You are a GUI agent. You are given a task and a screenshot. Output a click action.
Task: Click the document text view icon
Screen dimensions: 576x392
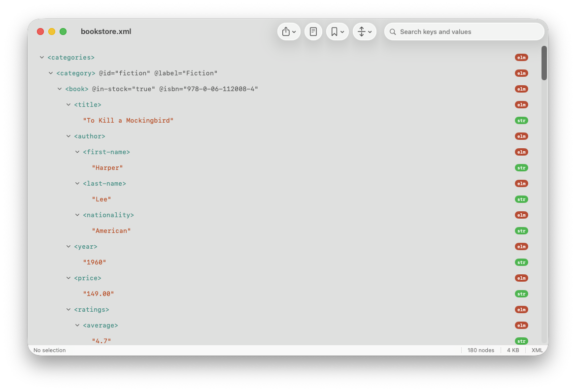tap(313, 31)
